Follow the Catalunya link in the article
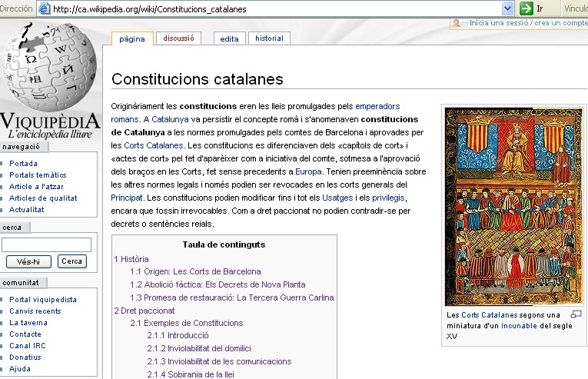The width and height of the screenshot is (588, 379). 170,119
